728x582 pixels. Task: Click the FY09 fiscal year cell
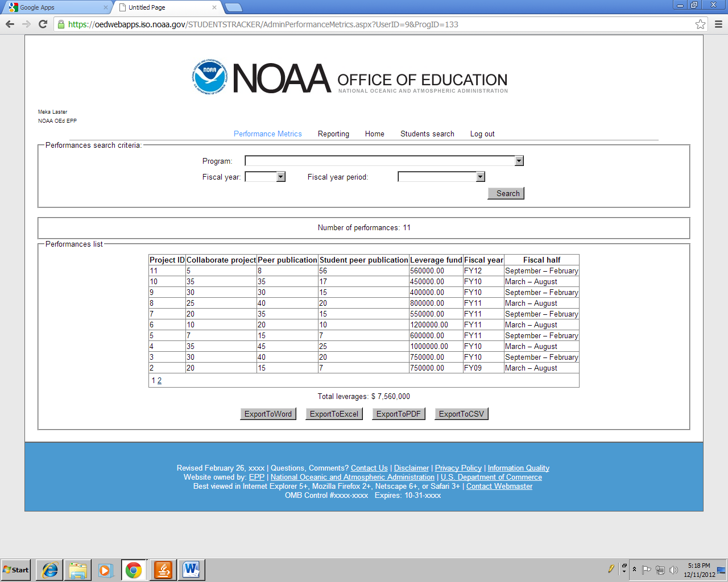point(483,368)
